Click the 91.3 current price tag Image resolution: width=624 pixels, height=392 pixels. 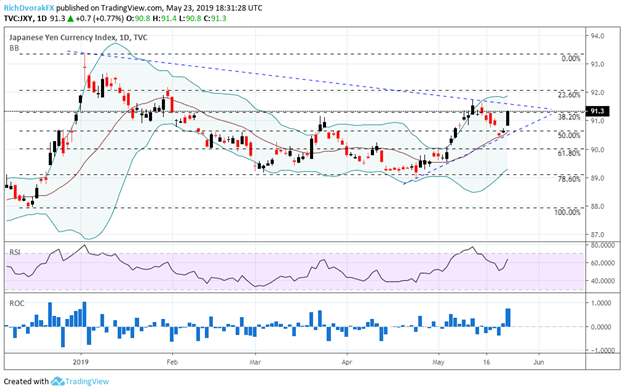coord(597,111)
